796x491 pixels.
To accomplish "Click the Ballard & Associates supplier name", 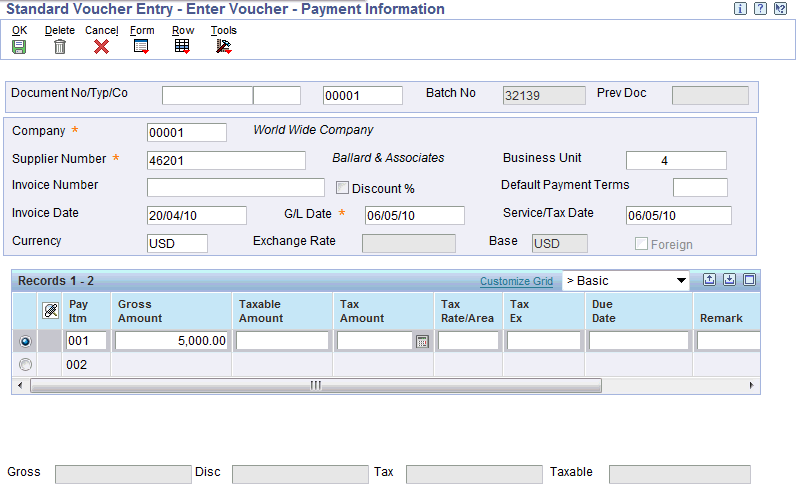I will click(x=388, y=158).
